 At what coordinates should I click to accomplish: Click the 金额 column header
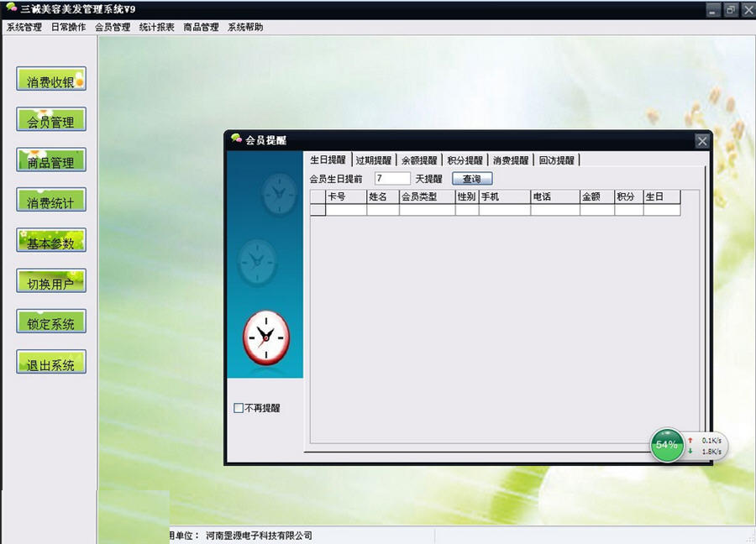597,196
